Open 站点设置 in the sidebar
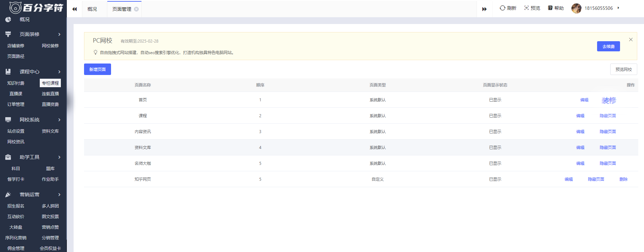Image resolution: width=644 pixels, height=252 pixels. pyautogui.click(x=16, y=131)
